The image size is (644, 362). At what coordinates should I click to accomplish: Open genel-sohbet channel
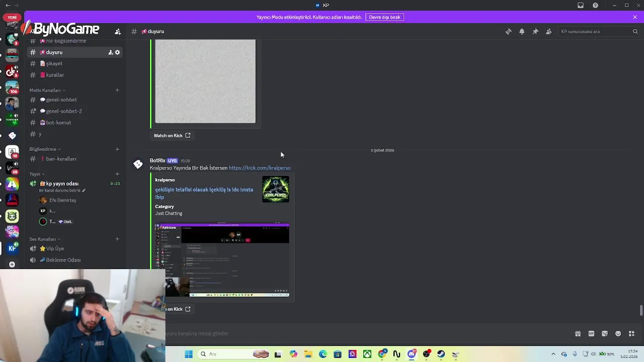tap(75, 100)
